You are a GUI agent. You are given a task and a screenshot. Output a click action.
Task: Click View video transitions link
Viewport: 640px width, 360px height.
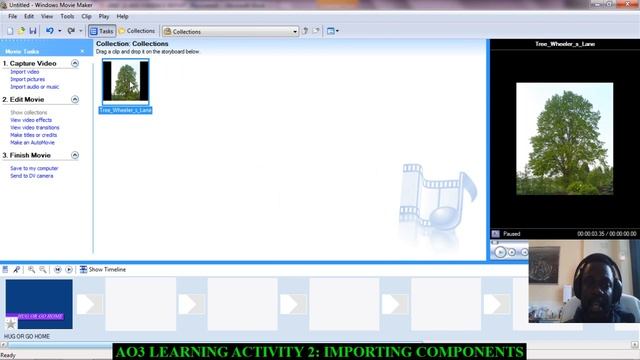click(35, 128)
